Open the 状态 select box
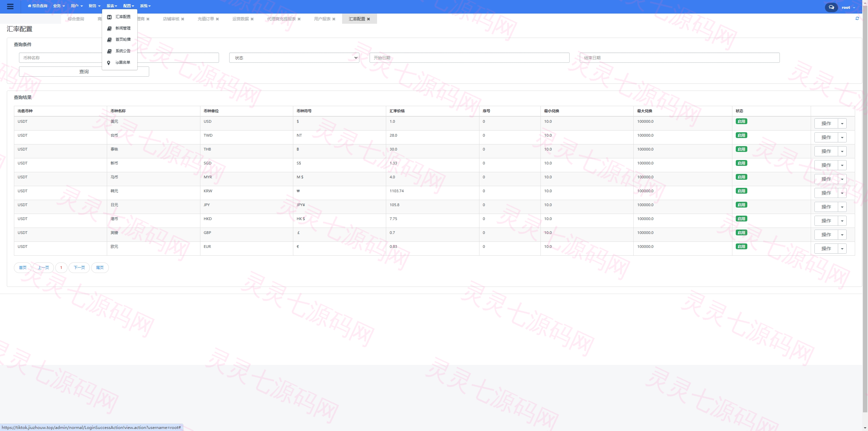This screenshot has height=431, width=868. click(294, 58)
